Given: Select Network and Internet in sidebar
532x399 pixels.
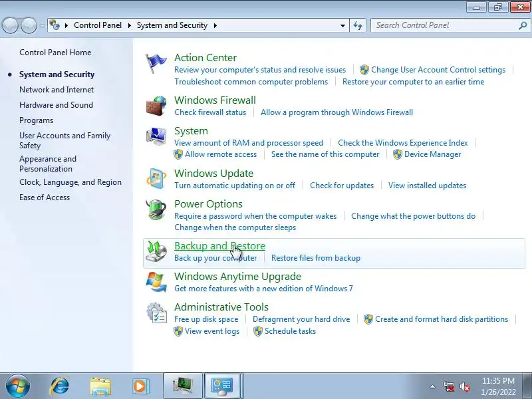Looking at the screenshot, I should [57, 90].
